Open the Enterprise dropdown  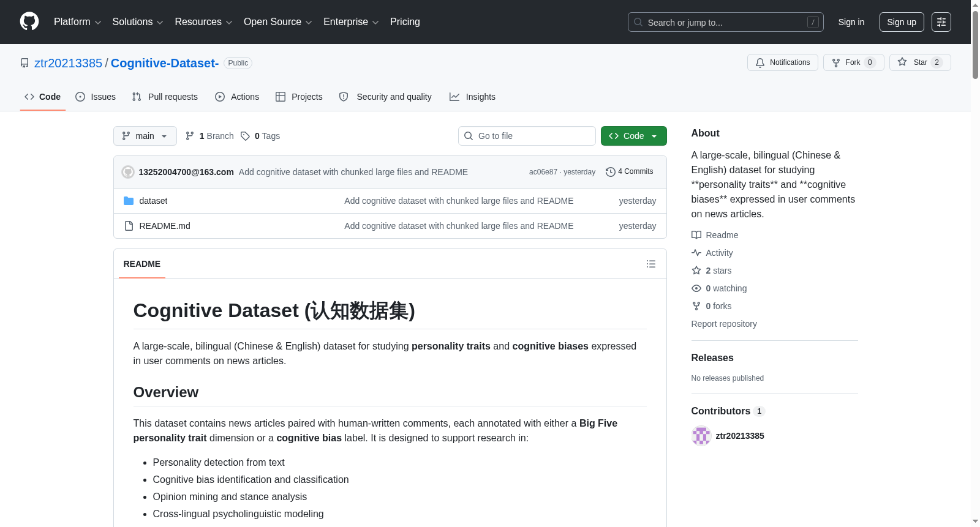click(351, 22)
